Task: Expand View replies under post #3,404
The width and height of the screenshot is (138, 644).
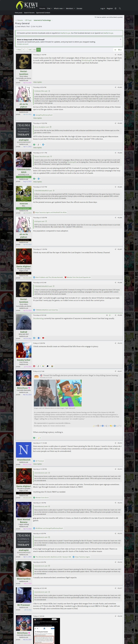Action: [x=38, y=182]
